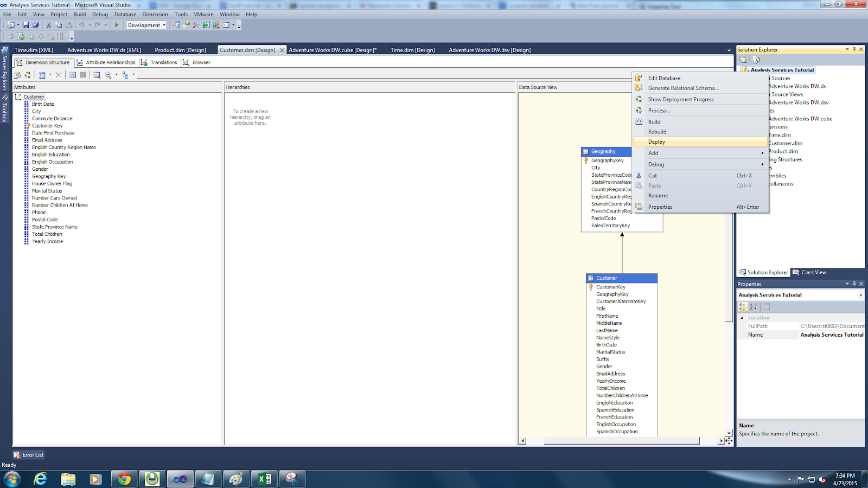Select the Customer Key attribute
The height and width of the screenshot is (488, 868).
[x=47, y=126]
